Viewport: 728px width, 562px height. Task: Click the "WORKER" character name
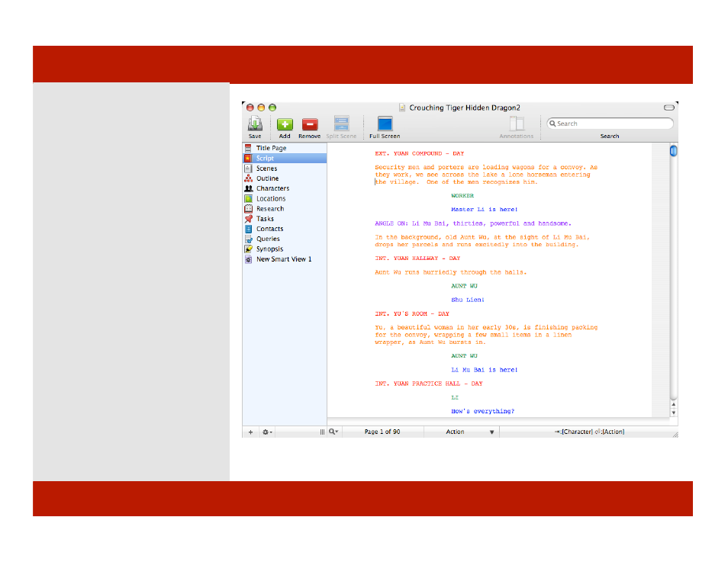[x=462, y=196]
